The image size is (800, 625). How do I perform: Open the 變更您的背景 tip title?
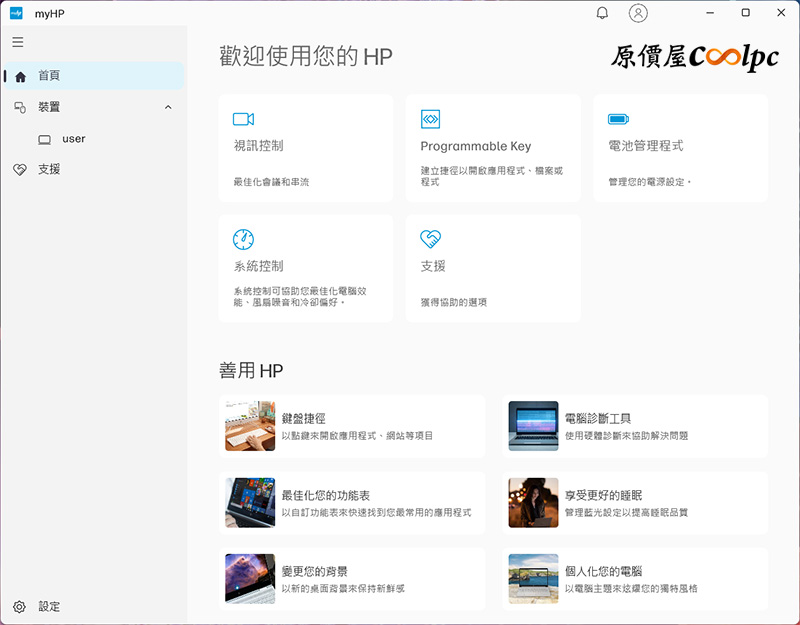coord(314,571)
